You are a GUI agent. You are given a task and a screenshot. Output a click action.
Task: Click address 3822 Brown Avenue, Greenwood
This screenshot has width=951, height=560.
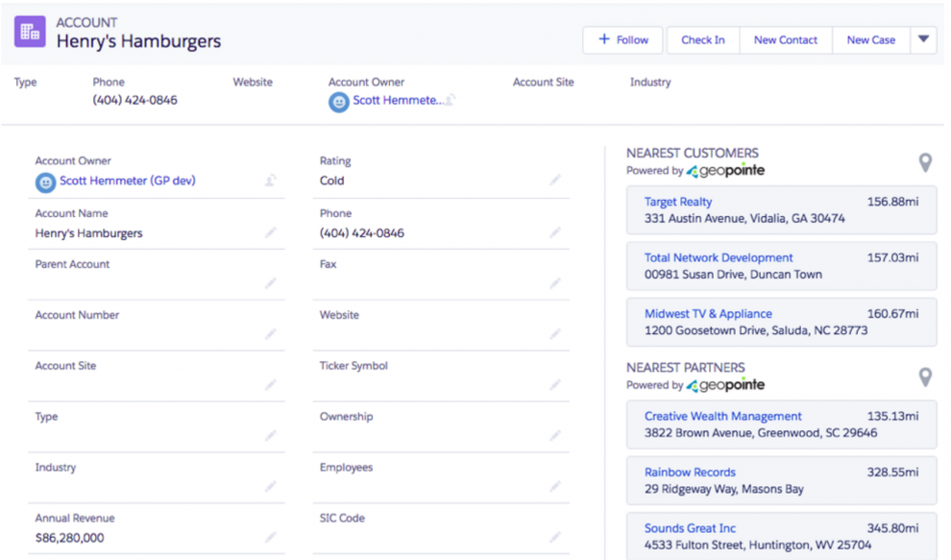(761, 433)
